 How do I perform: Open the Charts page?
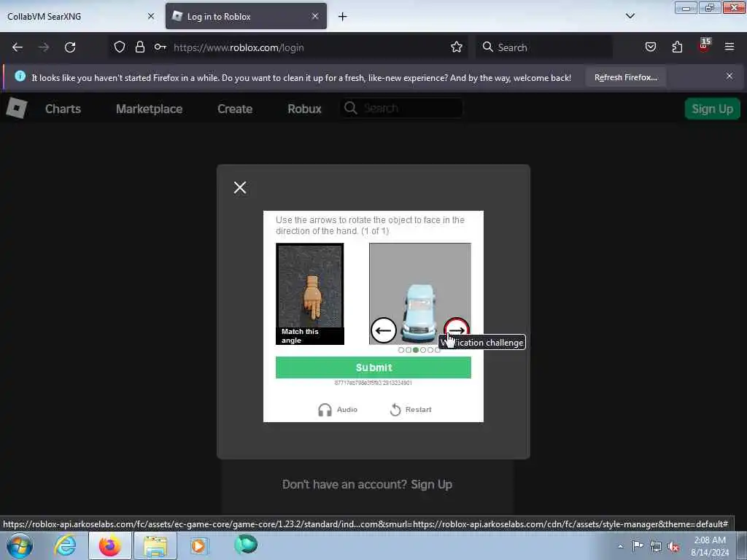tap(63, 109)
